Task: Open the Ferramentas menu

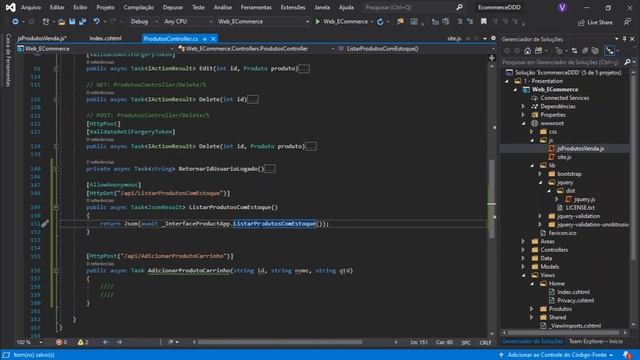Action: tap(256, 7)
